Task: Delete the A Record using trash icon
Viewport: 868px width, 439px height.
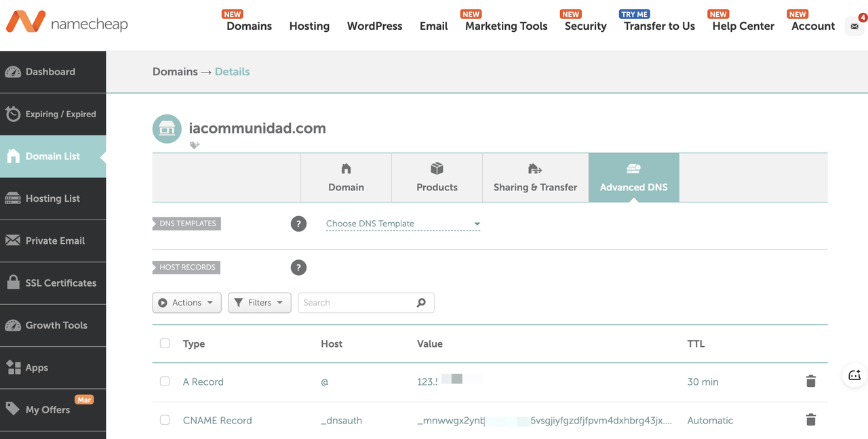Action: [x=810, y=381]
